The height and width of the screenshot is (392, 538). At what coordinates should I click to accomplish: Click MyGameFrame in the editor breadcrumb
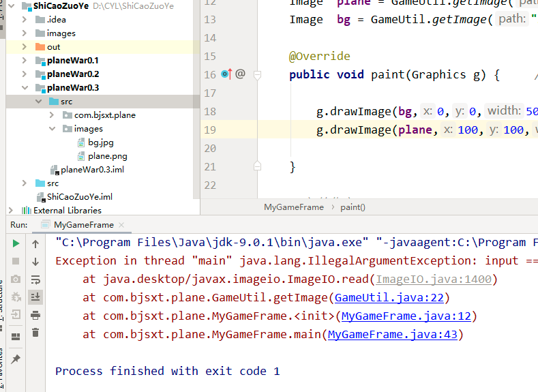294,207
